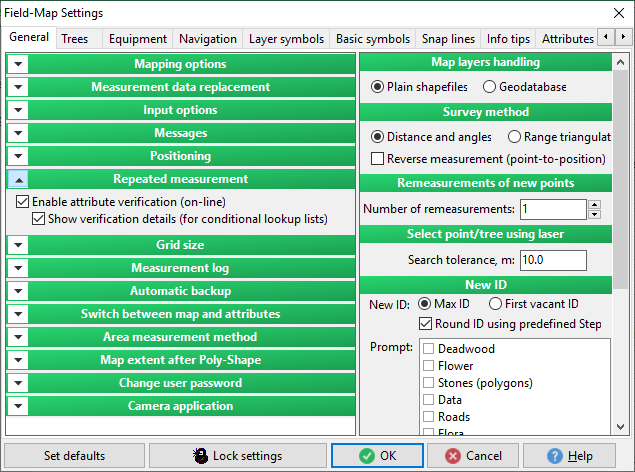Screen dimensions: 635x472
Task: Increase the number of remeasurements with up arrow
Action: [x=594, y=205]
